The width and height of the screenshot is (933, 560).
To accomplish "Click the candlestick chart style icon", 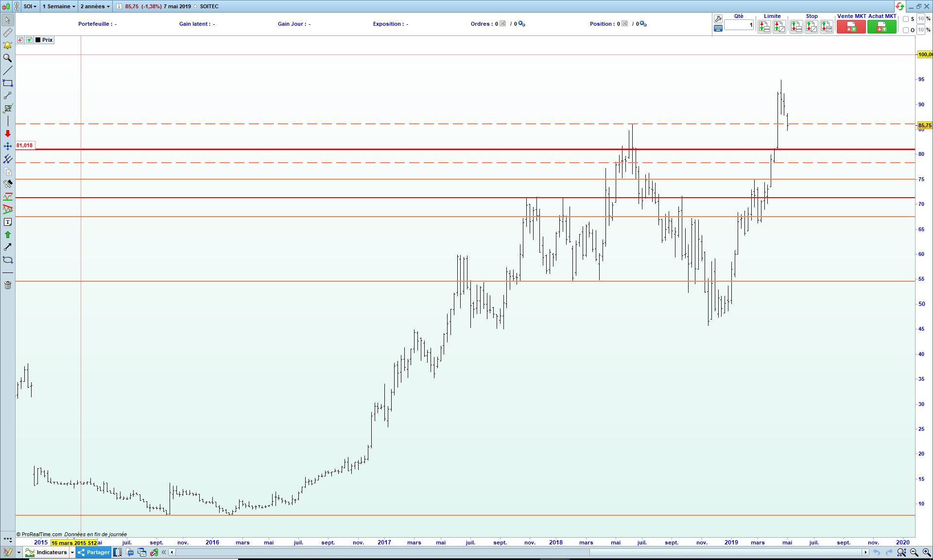I will [7, 6].
